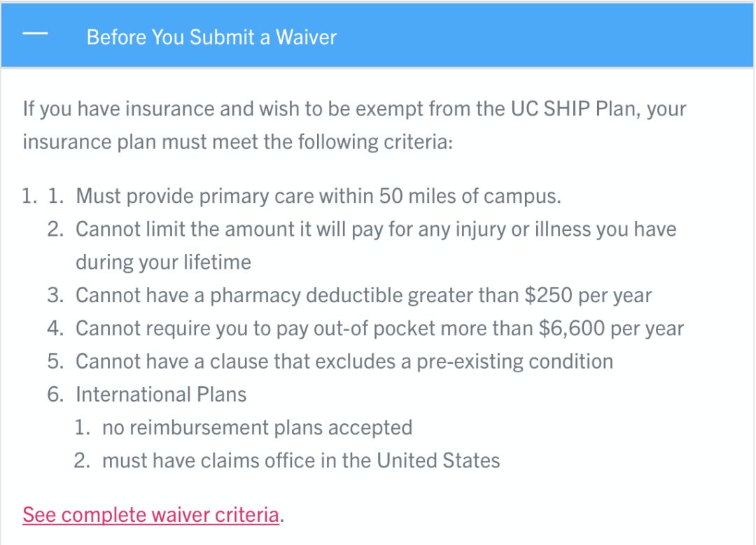This screenshot has width=756, height=545.
Task: Select the 'Cannot limit the amount' criterion line
Action: (376, 229)
